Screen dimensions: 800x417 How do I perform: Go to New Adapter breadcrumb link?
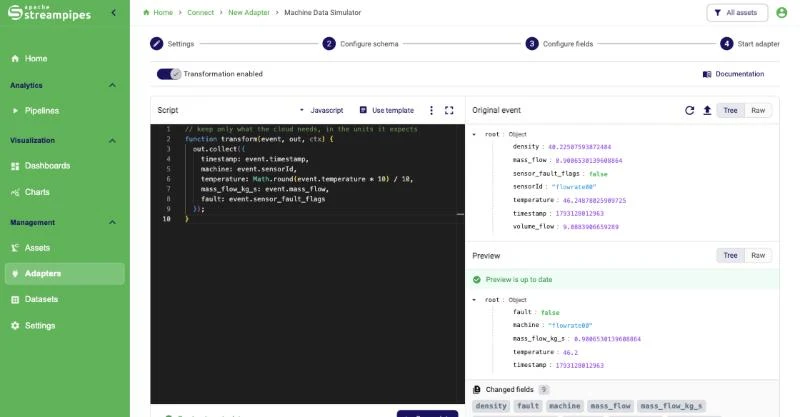point(249,12)
